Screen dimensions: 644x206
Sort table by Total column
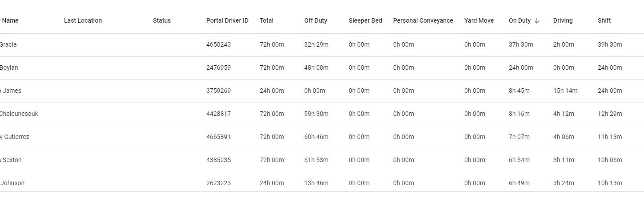[x=266, y=20]
